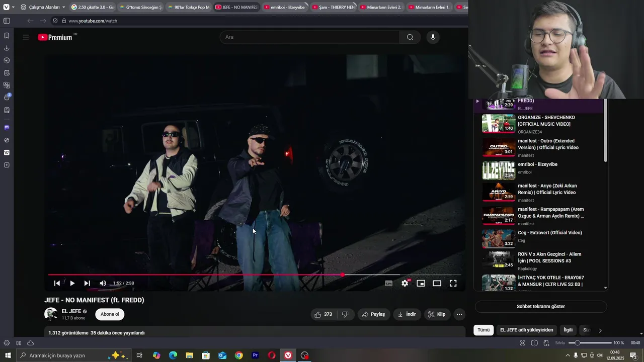Adjust the Vivaldi page zoom slider
This screenshot has height=362, width=644.
coord(590,343)
